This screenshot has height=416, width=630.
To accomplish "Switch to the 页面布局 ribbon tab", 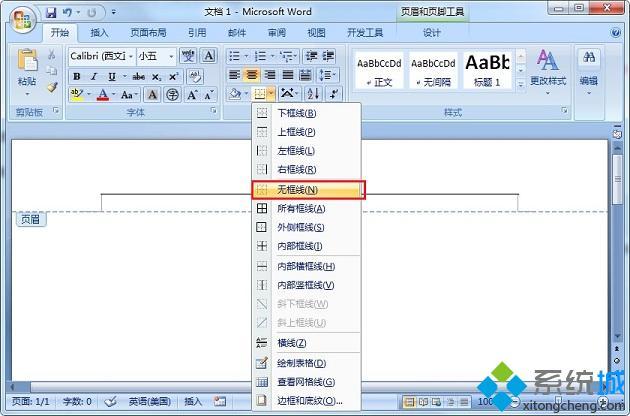I will click(x=149, y=33).
